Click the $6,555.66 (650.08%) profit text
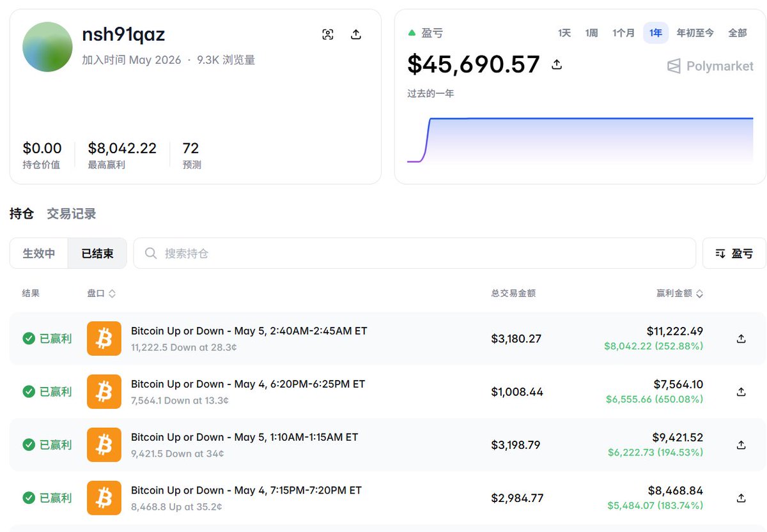Image resolution: width=767 pixels, height=532 pixels. [x=655, y=399]
